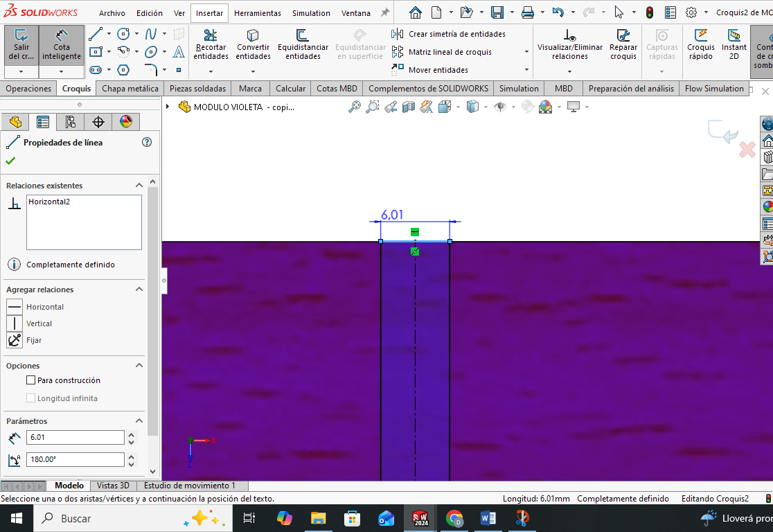Select Horizontal2 in existing relations list
Screen dimensions: 773x532
point(49,202)
